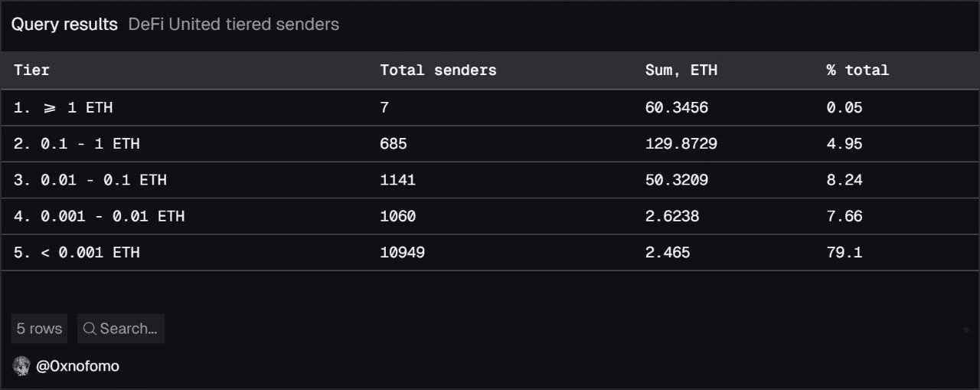Viewport: 980px width, 390px height.
Task: Sort by the Sum, ETH column header
Action: (681, 70)
